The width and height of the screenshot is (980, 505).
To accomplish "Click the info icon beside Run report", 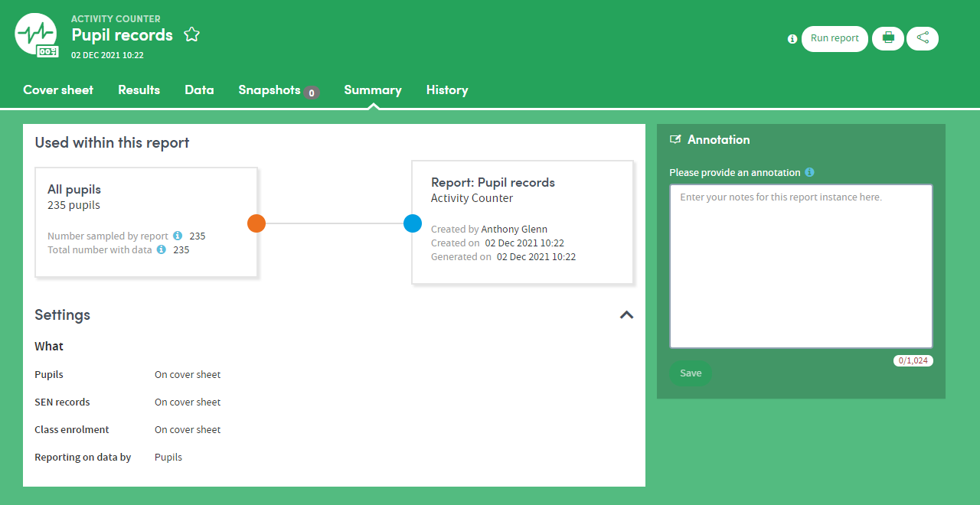I will coord(792,39).
